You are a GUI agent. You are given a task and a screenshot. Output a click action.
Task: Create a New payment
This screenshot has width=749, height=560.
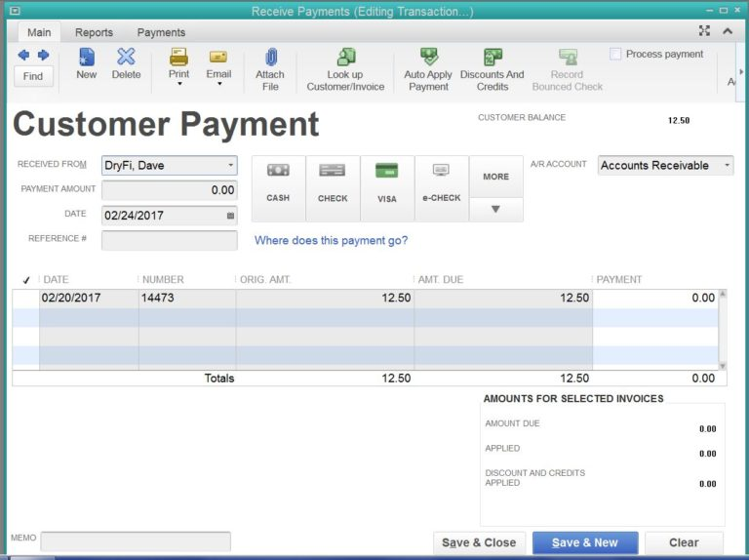[x=87, y=63]
